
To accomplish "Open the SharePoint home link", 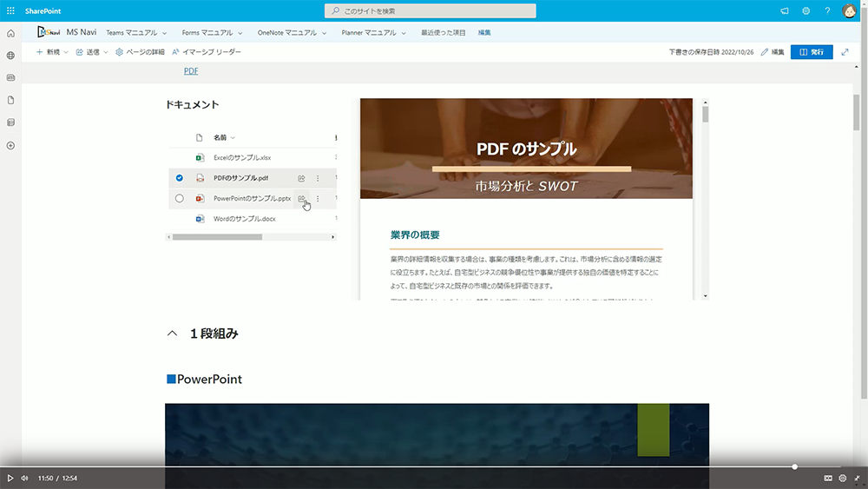I will point(43,11).
